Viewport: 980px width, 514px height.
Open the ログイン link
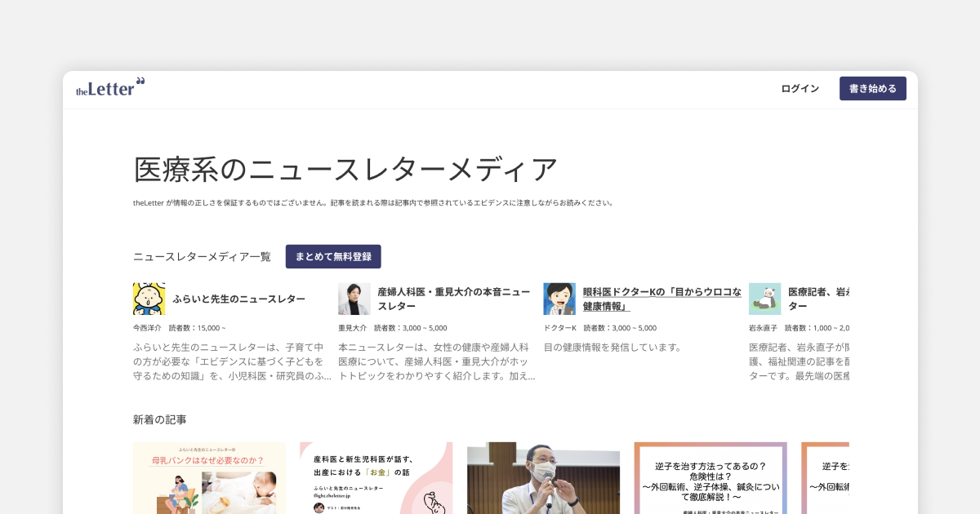point(800,89)
